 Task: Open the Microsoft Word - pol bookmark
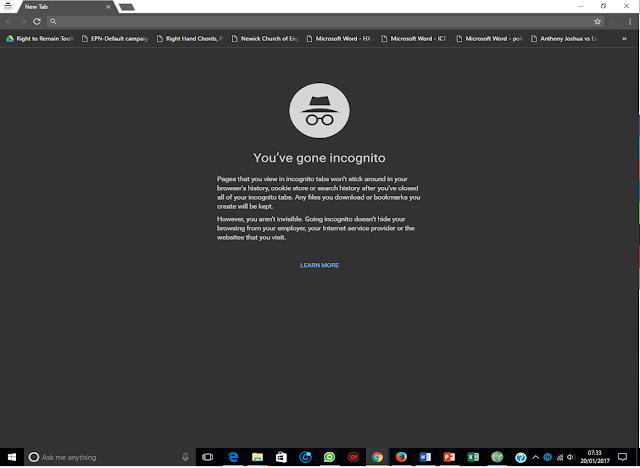[490, 39]
